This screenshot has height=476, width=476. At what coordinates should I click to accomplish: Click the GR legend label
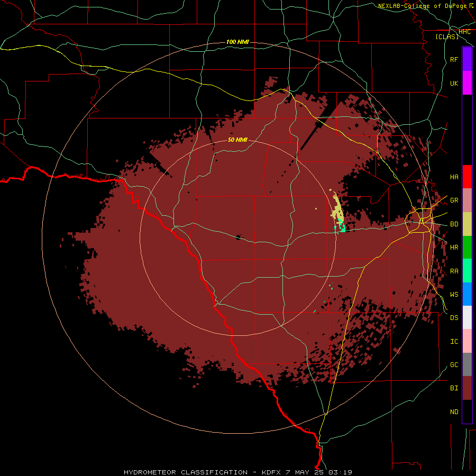point(454,200)
